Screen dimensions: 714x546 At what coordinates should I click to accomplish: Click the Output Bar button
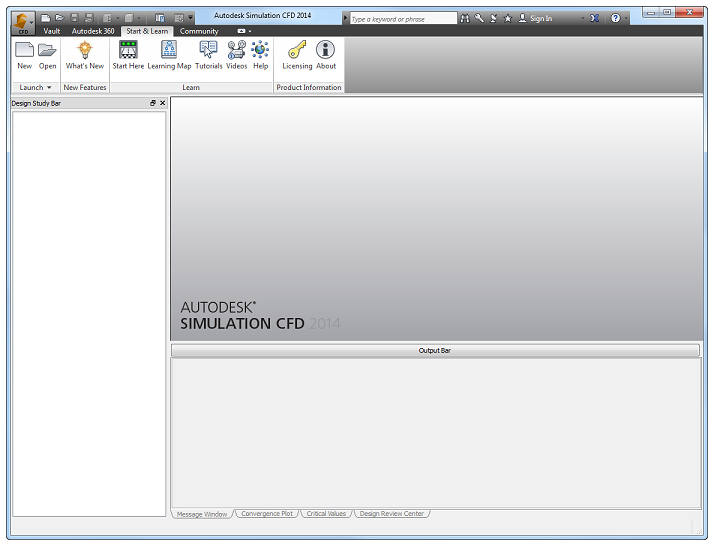435,350
